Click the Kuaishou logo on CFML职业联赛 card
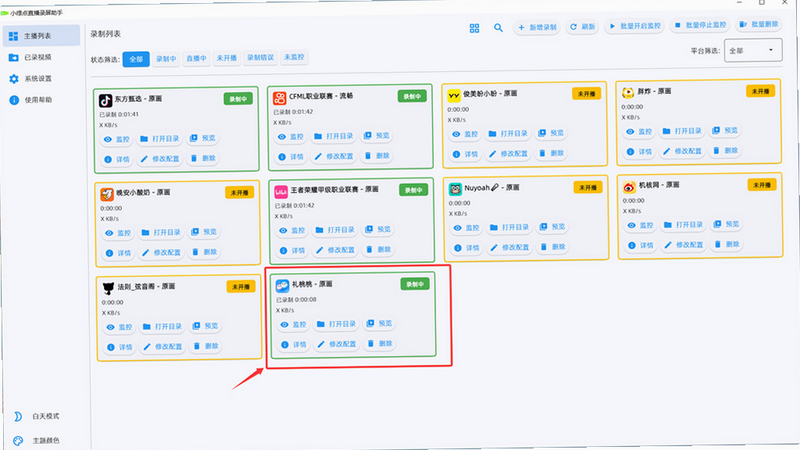The image size is (800, 450). pyautogui.click(x=280, y=97)
